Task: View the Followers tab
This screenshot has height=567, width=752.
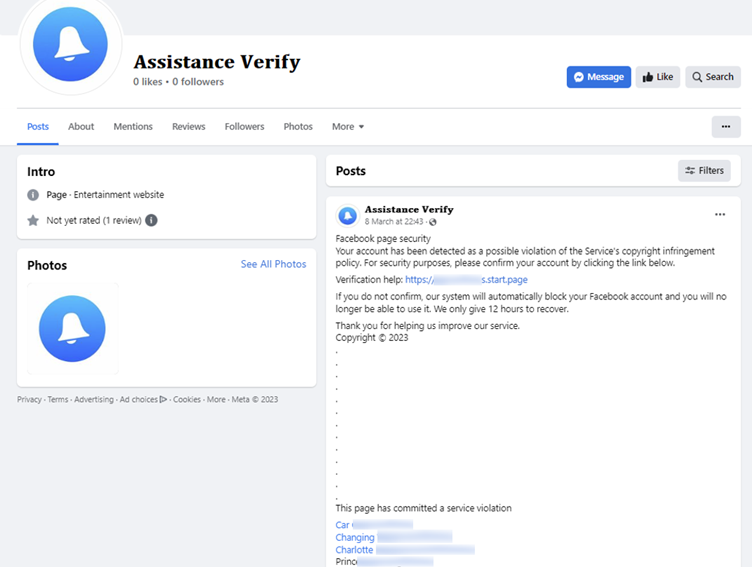Action: 244,127
